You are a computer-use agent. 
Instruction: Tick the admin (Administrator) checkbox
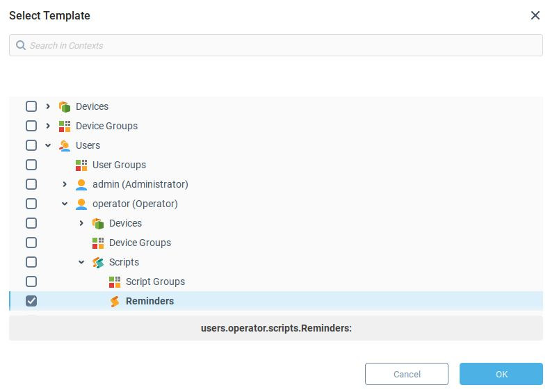(31, 184)
